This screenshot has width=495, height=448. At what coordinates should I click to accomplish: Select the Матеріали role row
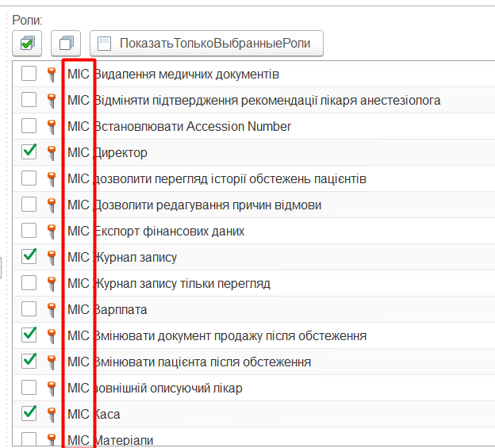click(x=124, y=439)
